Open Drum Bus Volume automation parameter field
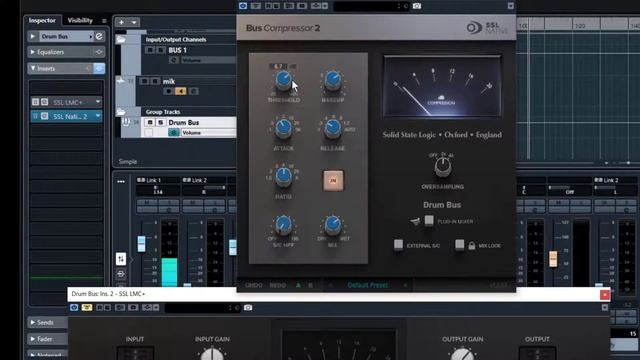640x360 pixels. coord(208,133)
